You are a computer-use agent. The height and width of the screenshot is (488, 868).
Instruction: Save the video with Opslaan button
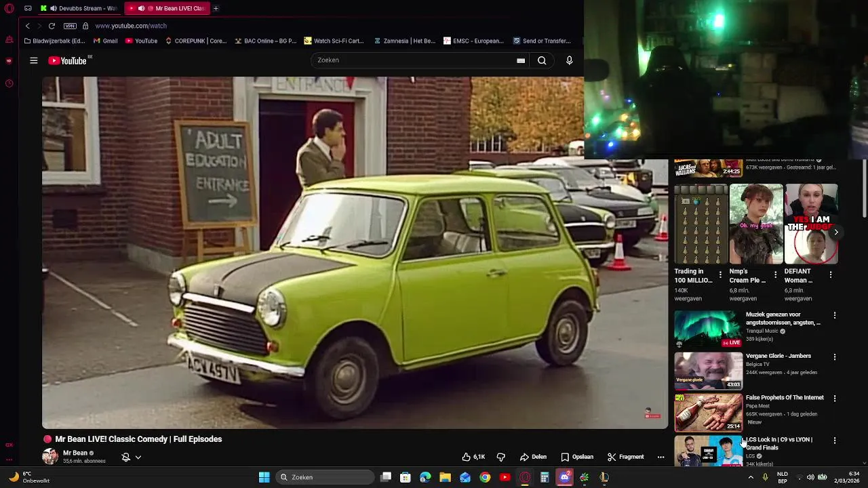pos(577,457)
